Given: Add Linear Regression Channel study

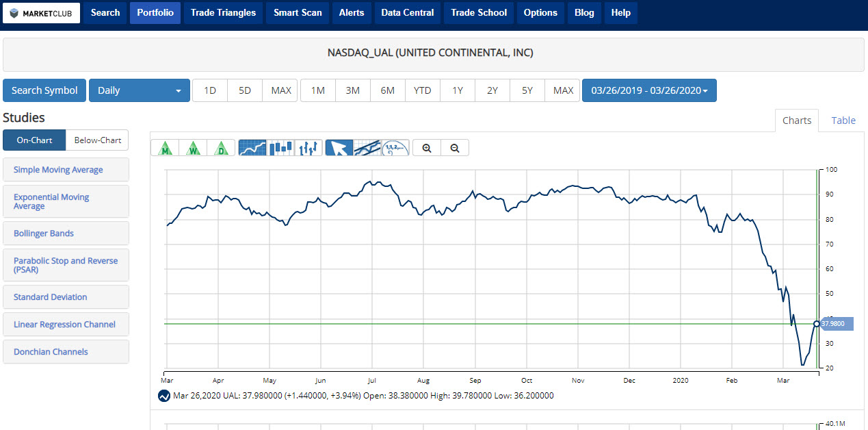Looking at the screenshot, I should [66, 325].
